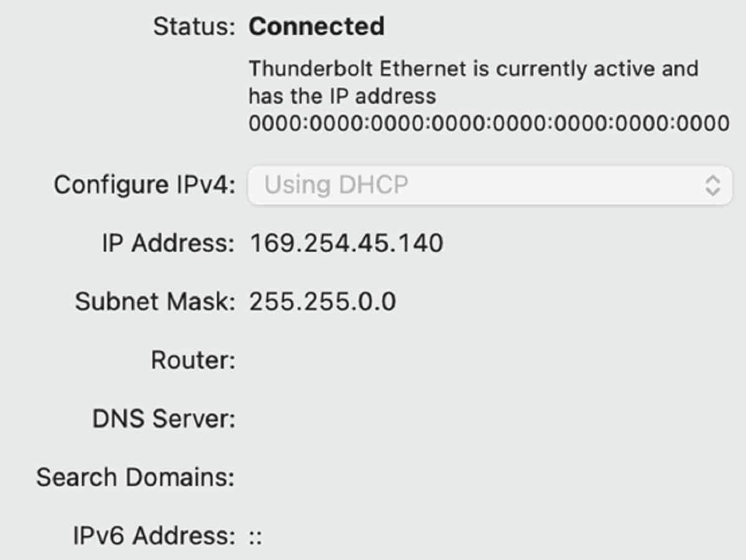Select the IP Address value 169.254.45.140
This screenshot has height=560, width=746.
coord(346,242)
